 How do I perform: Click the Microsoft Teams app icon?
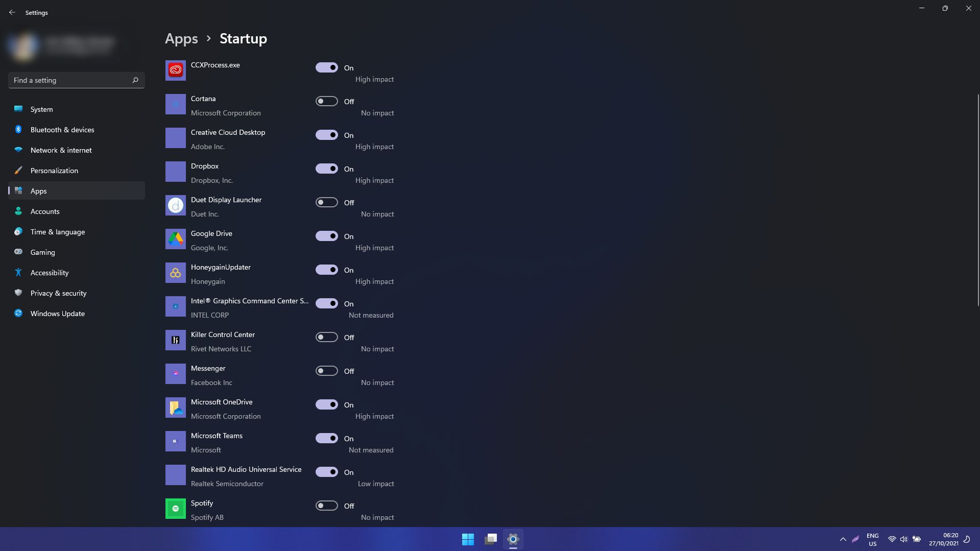click(x=175, y=441)
